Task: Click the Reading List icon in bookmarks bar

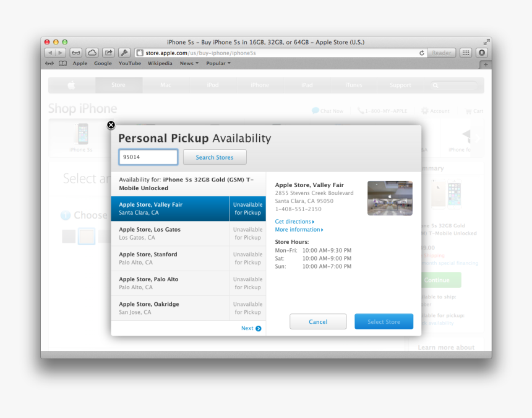Action: tap(49, 64)
